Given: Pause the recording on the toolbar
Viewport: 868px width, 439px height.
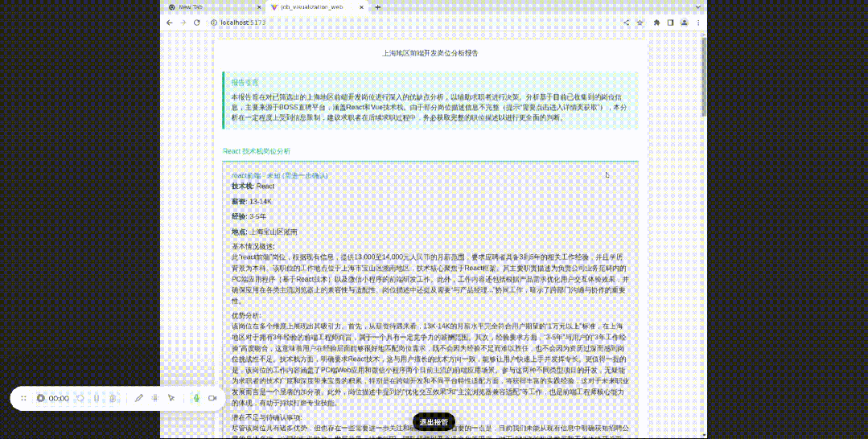Looking at the screenshot, I should pos(97,398).
